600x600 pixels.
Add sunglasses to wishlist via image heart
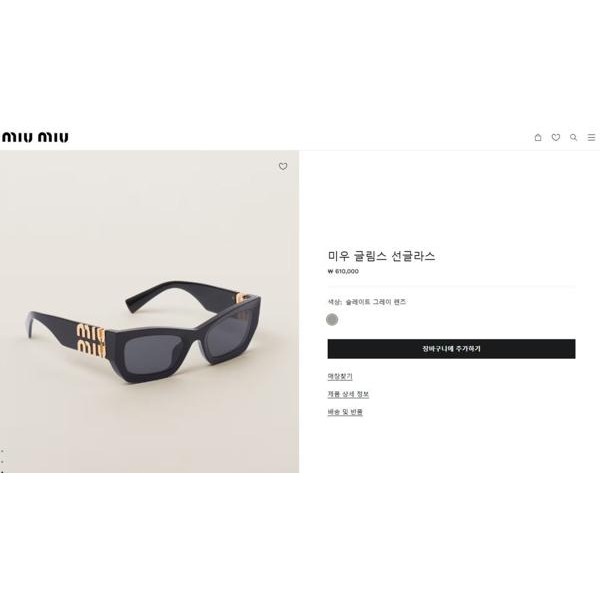pos(283,166)
